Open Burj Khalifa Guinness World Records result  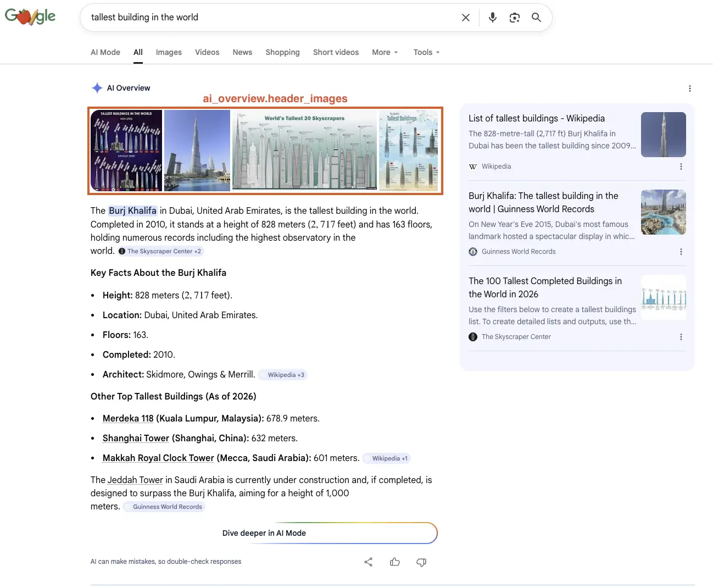click(543, 202)
